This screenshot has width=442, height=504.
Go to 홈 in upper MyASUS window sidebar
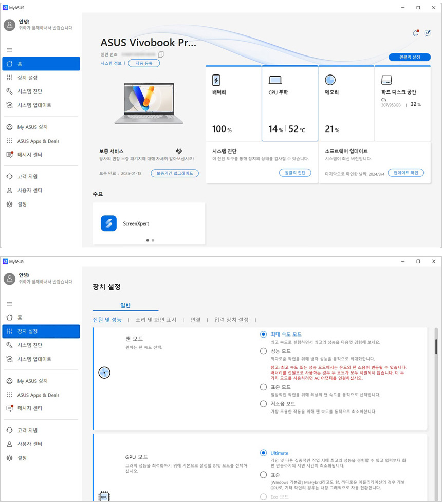point(41,64)
